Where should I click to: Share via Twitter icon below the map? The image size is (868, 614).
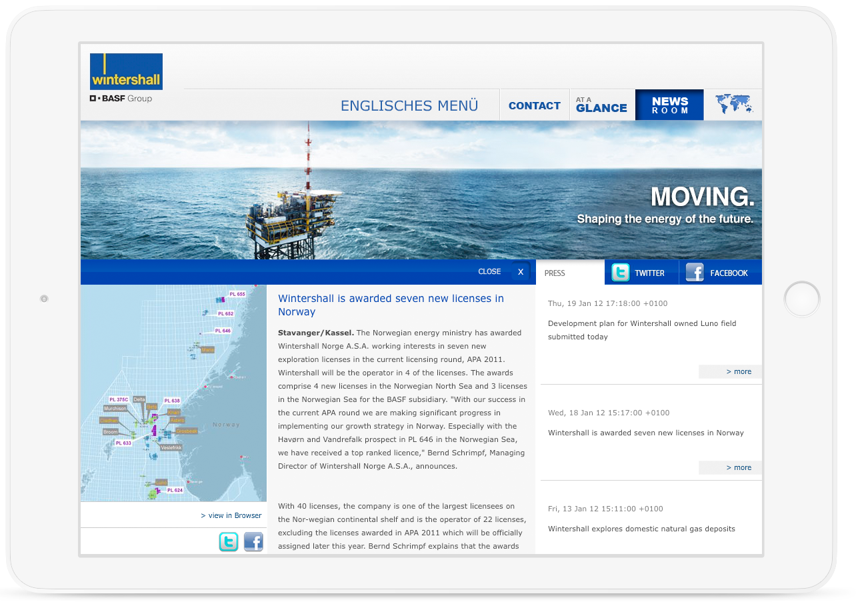229,542
